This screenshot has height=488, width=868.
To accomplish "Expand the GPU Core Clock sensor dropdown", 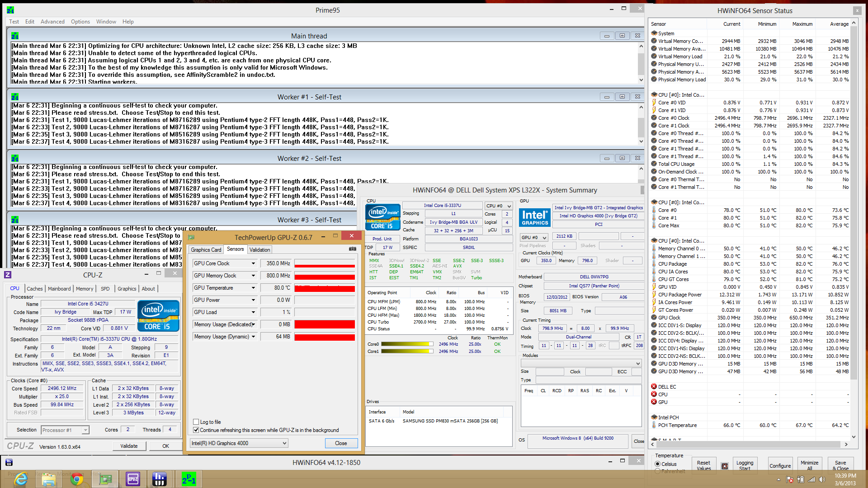I will click(x=253, y=263).
